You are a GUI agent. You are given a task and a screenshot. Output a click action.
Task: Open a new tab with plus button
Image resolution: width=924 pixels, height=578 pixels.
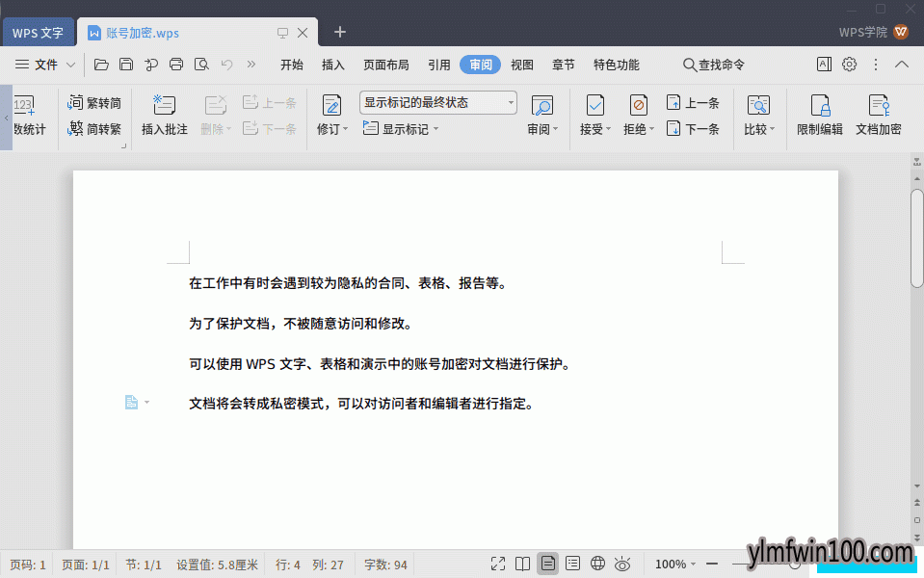click(339, 32)
